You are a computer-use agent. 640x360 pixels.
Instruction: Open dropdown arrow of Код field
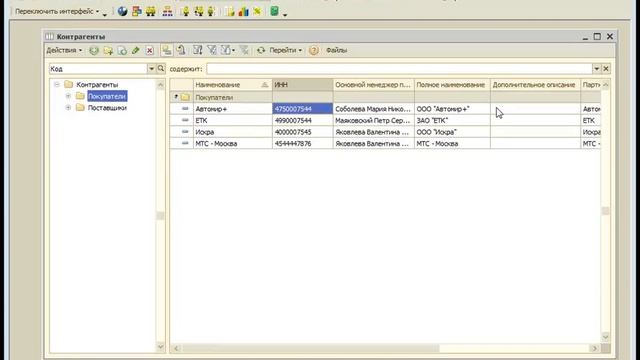(151, 69)
